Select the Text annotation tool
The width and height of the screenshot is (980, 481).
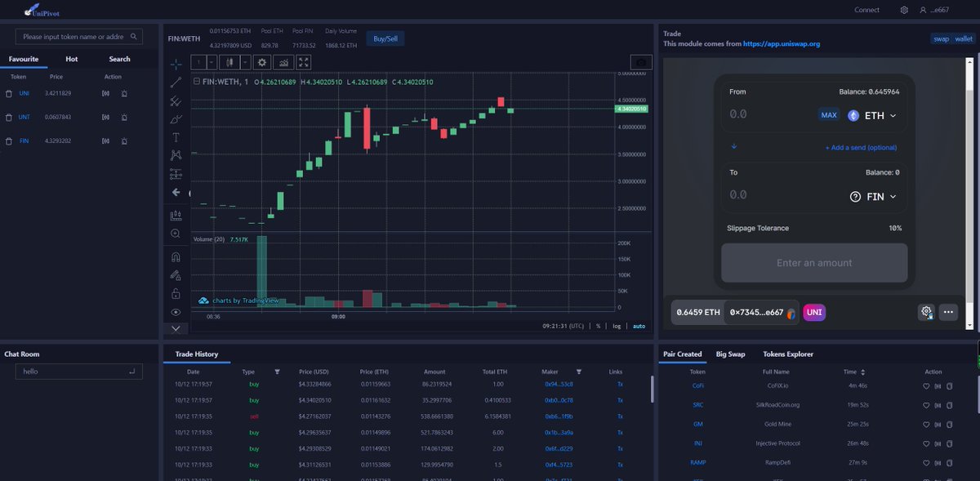pos(176,137)
